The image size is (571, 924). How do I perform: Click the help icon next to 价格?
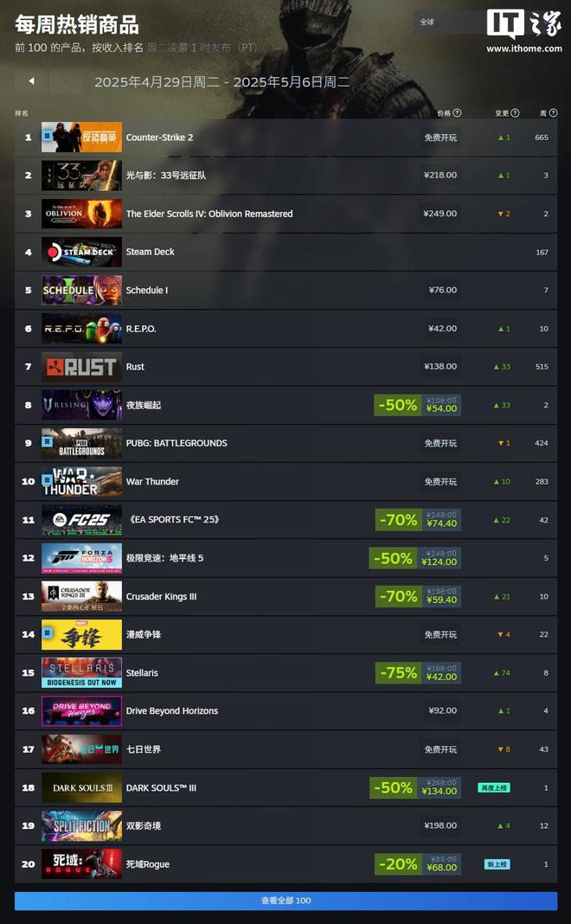click(458, 113)
